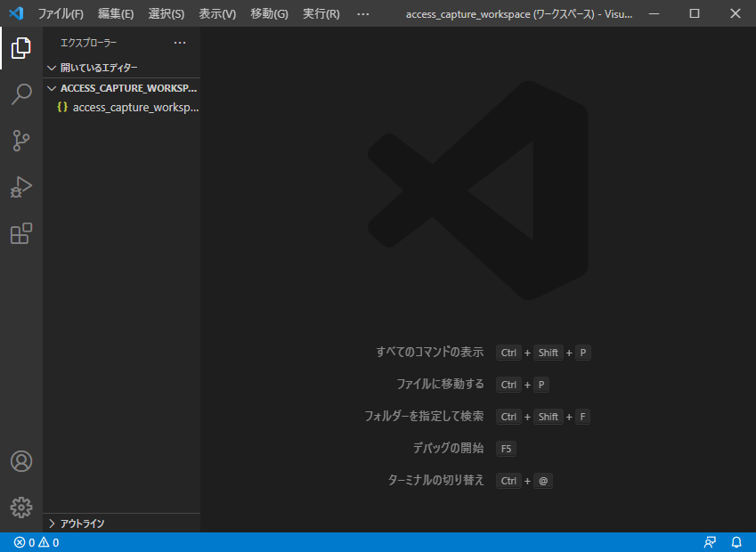Minimize the VS Code window
The image size is (756, 552).
pos(654,13)
